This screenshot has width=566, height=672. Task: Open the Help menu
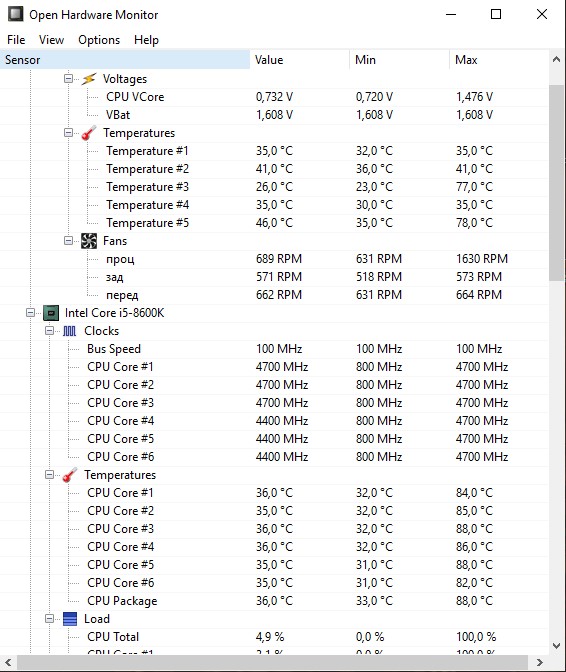click(146, 40)
